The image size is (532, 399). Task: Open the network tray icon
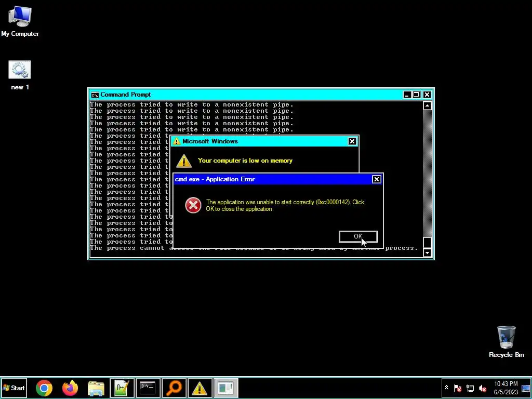470,388
